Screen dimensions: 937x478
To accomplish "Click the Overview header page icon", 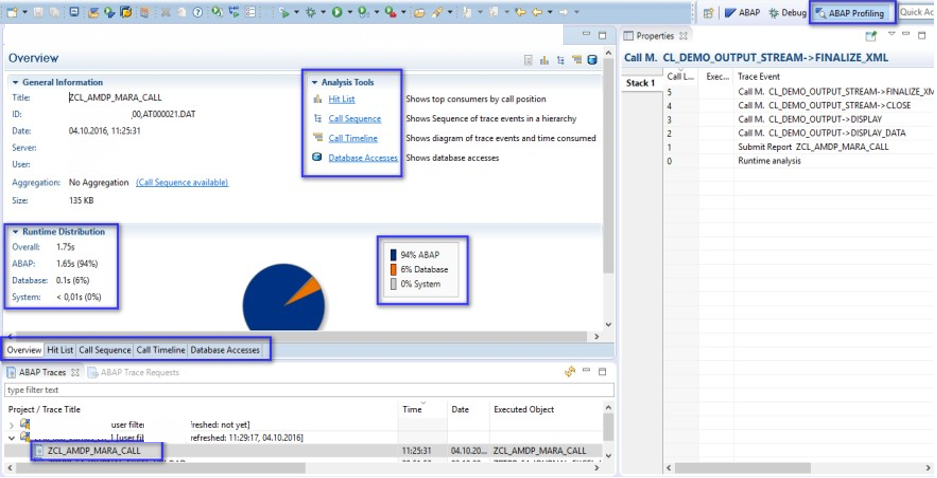I will tap(528, 60).
